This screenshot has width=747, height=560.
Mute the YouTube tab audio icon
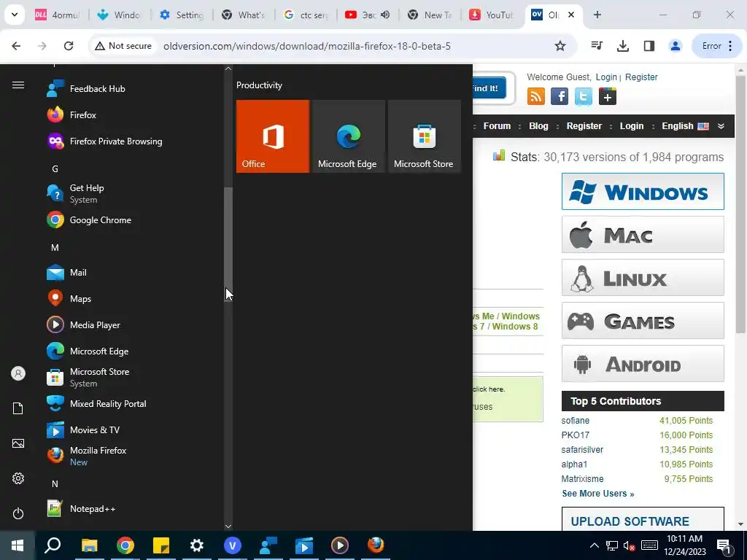point(385,15)
